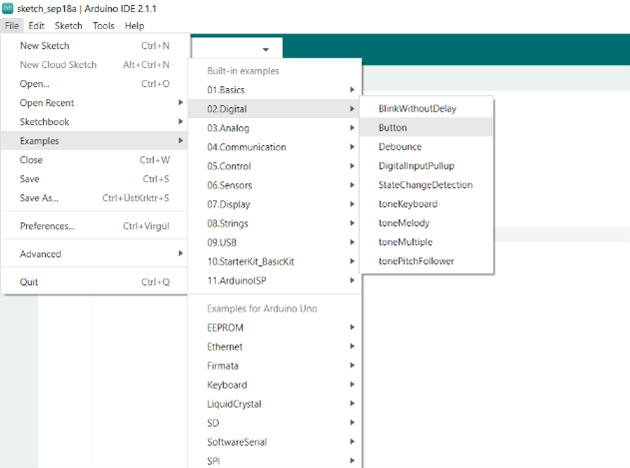The width and height of the screenshot is (630, 468).
Task: Choose Quit in the File menu
Action: 95,282
